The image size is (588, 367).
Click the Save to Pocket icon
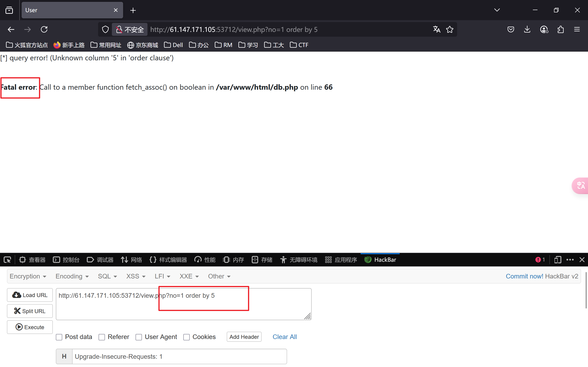(x=511, y=30)
